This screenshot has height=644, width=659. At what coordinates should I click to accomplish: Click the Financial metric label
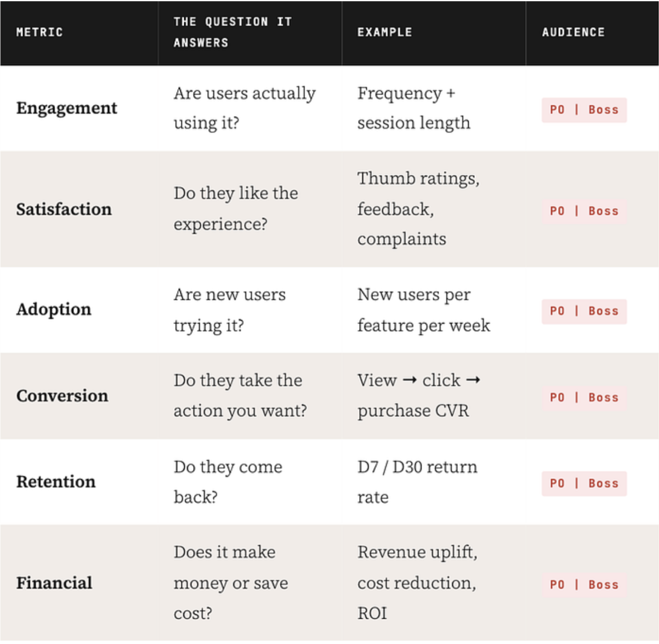54,583
